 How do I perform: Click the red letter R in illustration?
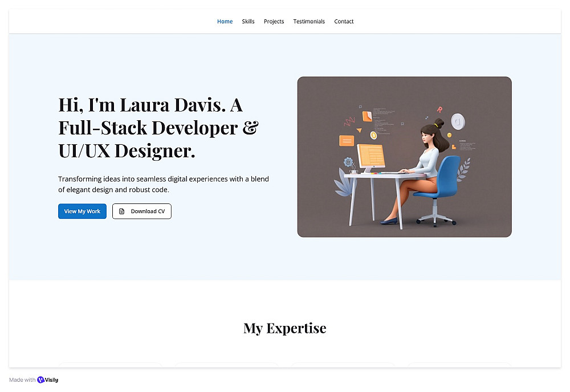(439, 109)
